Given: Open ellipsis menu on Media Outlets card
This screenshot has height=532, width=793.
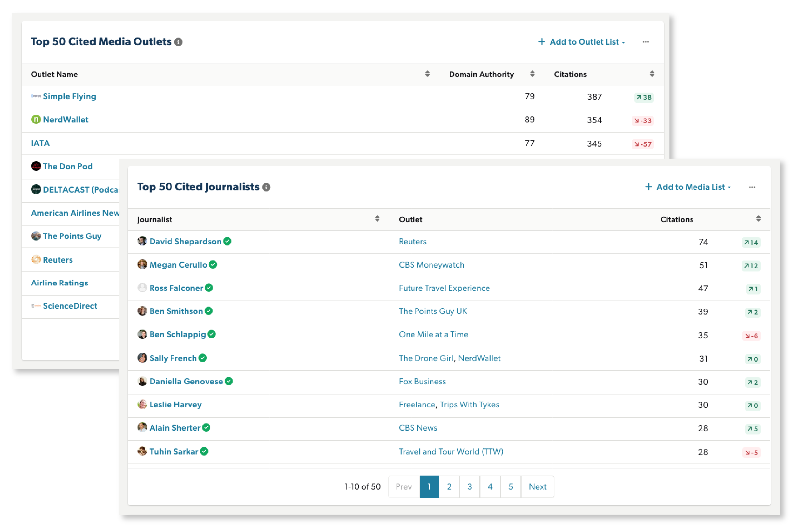Looking at the screenshot, I should point(646,42).
